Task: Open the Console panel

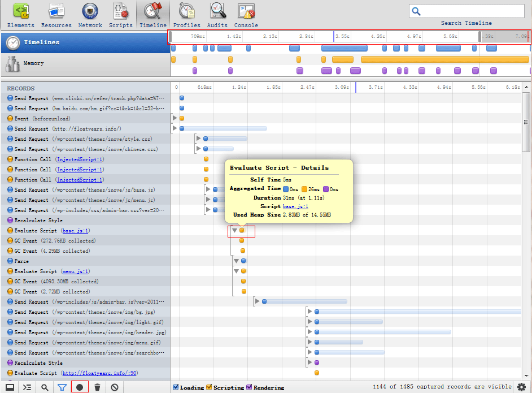Action: click(246, 15)
